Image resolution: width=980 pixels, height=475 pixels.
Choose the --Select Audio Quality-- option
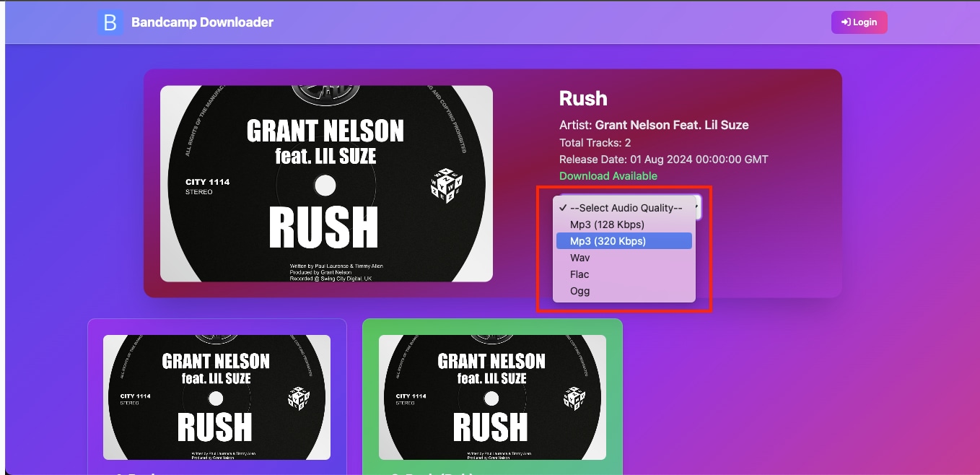624,208
